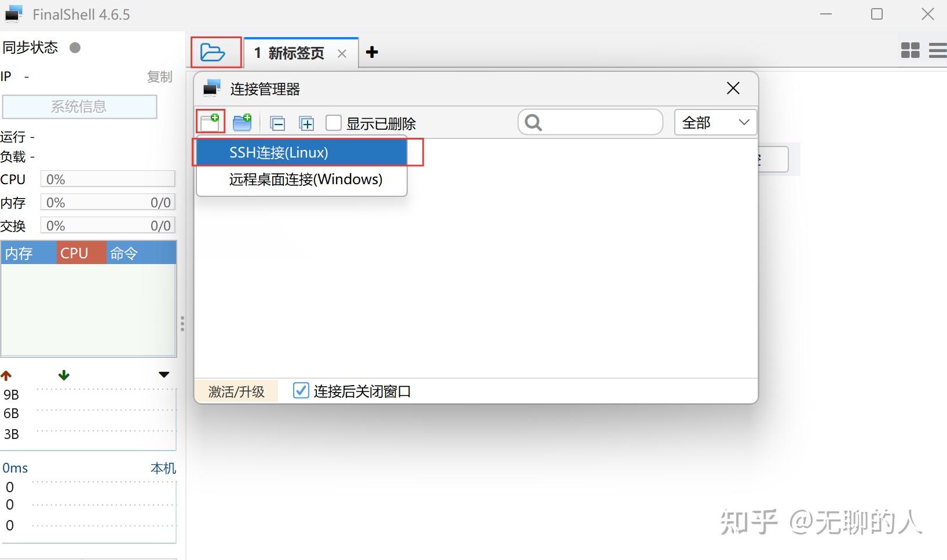
Task: Sort by the red CPU column header
Action: (x=82, y=253)
